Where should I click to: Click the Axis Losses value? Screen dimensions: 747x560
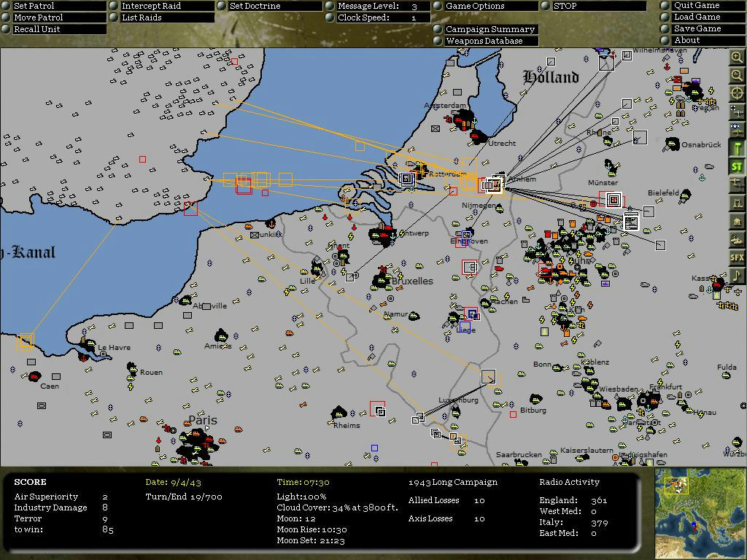pos(480,518)
